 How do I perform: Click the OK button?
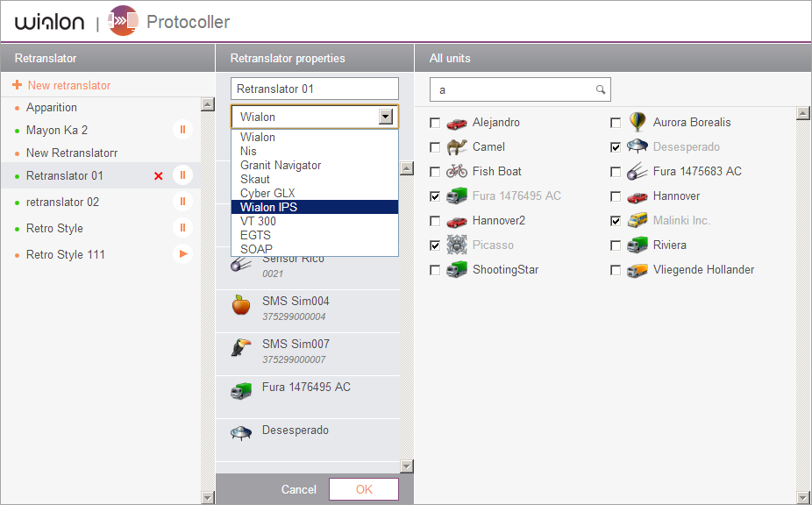(x=364, y=489)
